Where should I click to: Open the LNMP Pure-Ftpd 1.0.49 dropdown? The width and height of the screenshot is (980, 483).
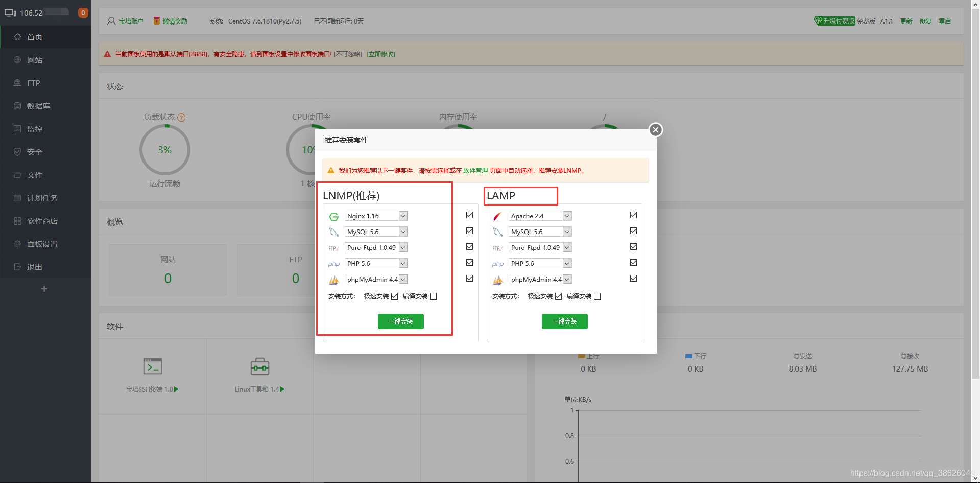[x=376, y=248]
